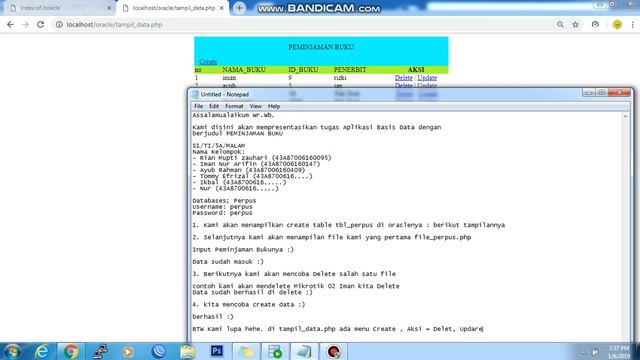Open the Bandicam recorder on taskbar
The height and width of the screenshot is (360, 640).
(333, 351)
